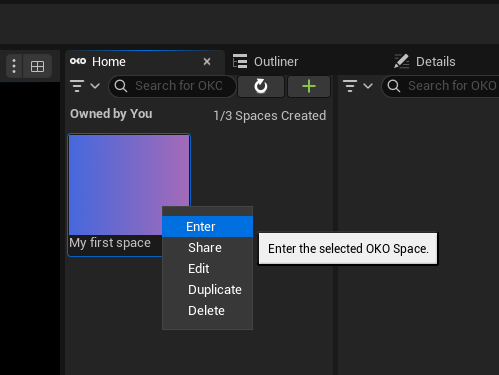499x375 pixels.
Task: Choose Delete from the context menu
Action: click(207, 311)
